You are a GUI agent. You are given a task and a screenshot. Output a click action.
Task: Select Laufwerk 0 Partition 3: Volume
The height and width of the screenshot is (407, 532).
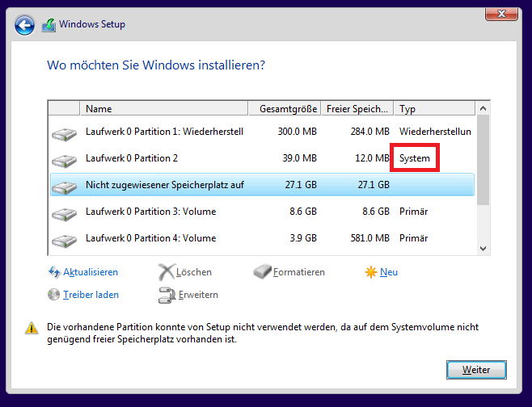(x=262, y=212)
